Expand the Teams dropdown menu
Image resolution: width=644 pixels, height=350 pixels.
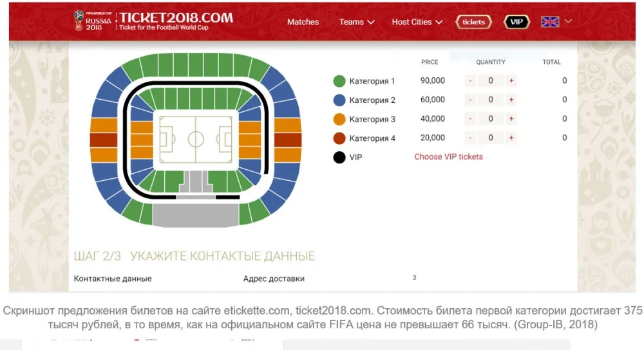click(x=357, y=22)
